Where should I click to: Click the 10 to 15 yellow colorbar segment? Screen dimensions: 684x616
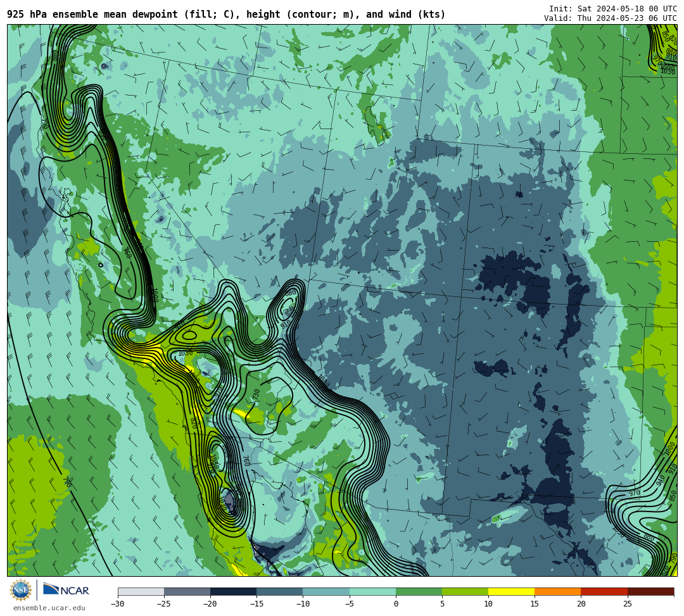(511, 591)
